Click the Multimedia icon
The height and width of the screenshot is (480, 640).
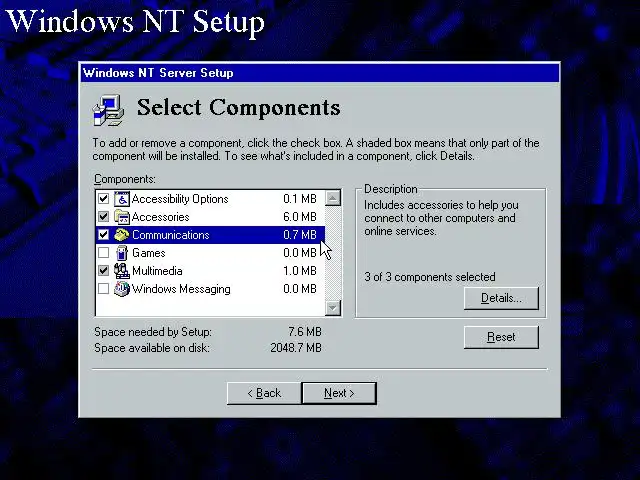pyautogui.click(x=122, y=271)
